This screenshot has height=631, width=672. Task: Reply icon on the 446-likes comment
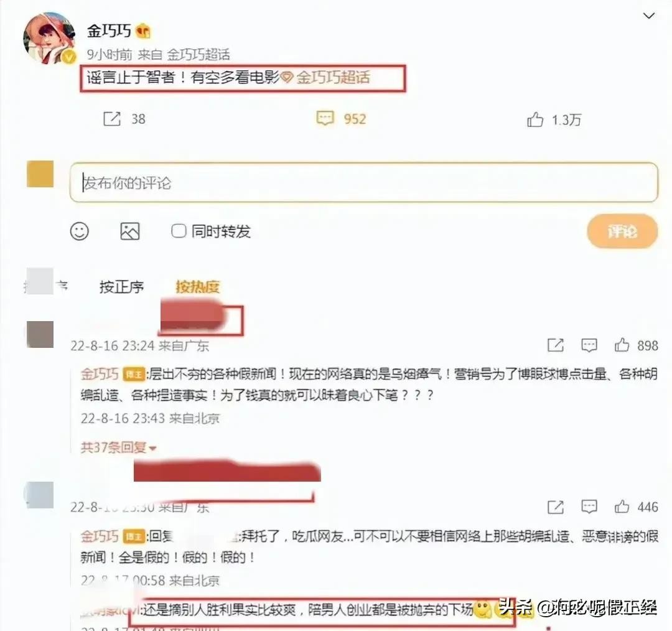(x=589, y=507)
